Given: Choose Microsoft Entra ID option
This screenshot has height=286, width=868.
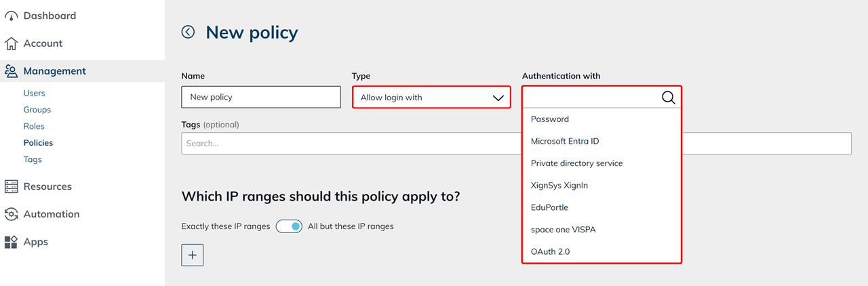Looking at the screenshot, I should click(x=565, y=141).
